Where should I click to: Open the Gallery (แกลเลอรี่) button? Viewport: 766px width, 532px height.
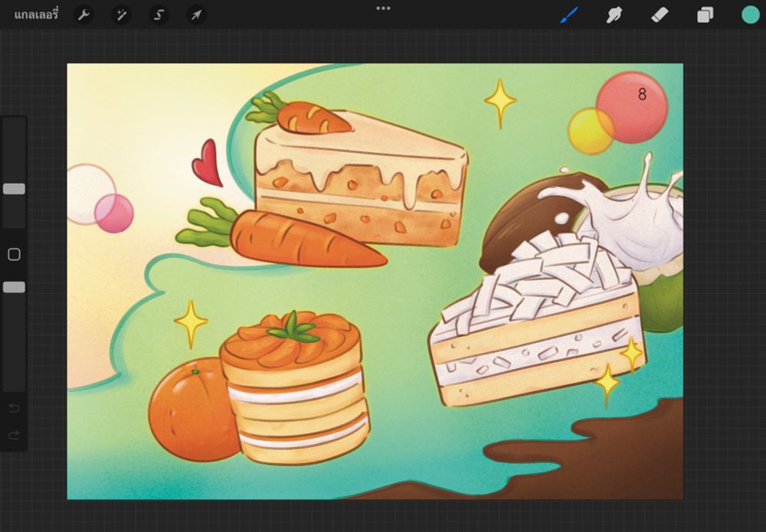click(x=36, y=15)
